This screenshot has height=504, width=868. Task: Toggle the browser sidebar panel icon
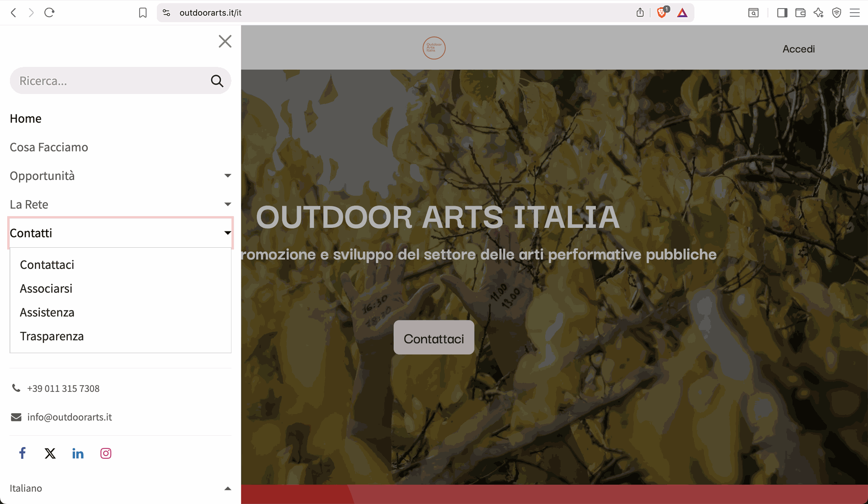[x=782, y=13]
